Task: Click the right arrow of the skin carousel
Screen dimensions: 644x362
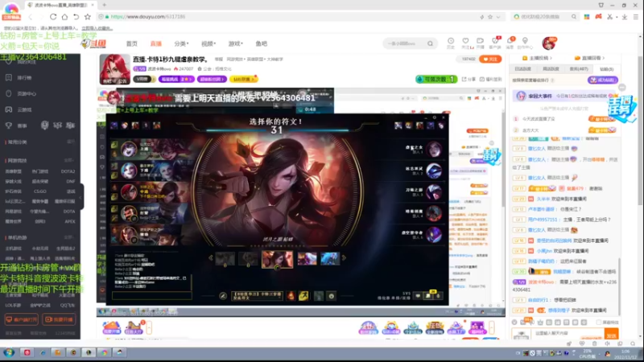Action: (345, 258)
